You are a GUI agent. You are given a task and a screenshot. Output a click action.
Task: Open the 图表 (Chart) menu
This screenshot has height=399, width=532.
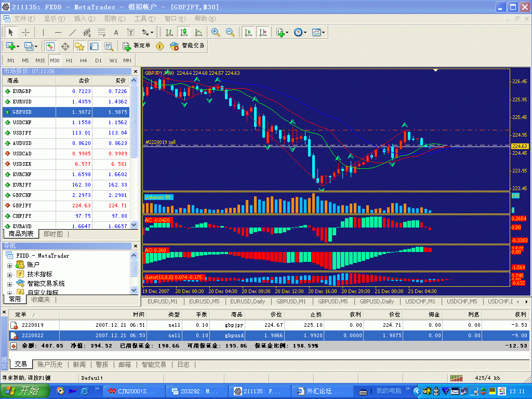114,19
